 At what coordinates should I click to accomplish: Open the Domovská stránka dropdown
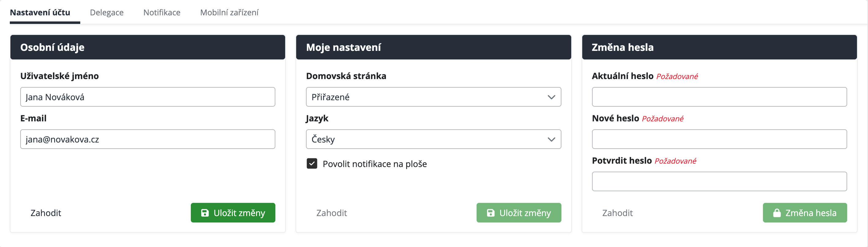click(x=433, y=97)
